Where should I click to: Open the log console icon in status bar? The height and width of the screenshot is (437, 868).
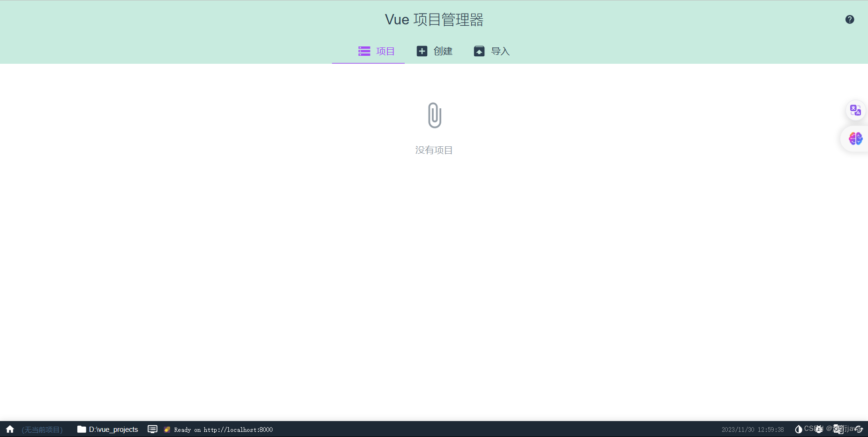point(152,429)
